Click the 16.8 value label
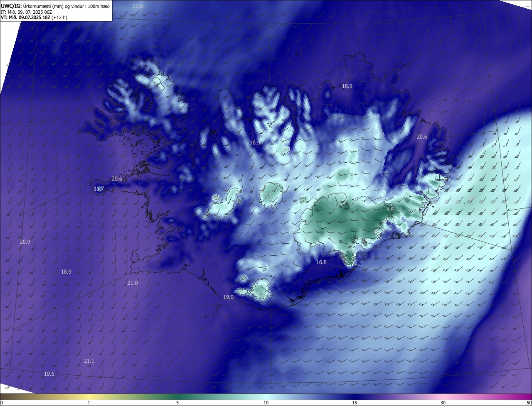The width and height of the screenshot is (532, 406). [321, 262]
